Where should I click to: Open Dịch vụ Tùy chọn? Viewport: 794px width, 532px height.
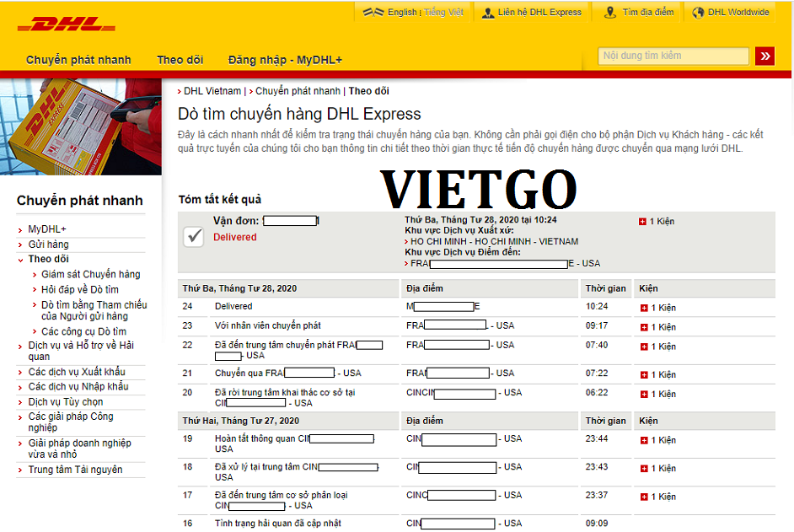66,402
